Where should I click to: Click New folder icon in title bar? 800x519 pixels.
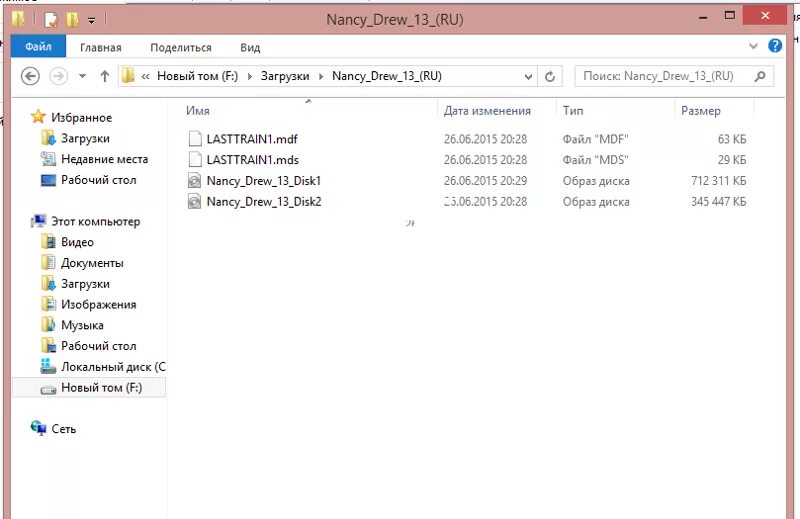point(72,19)
